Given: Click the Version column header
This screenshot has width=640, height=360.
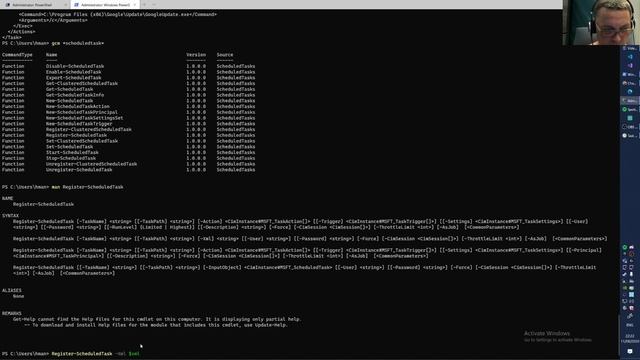Looking at the screenshot, I should pyautogui.click(x=196, y=55).
